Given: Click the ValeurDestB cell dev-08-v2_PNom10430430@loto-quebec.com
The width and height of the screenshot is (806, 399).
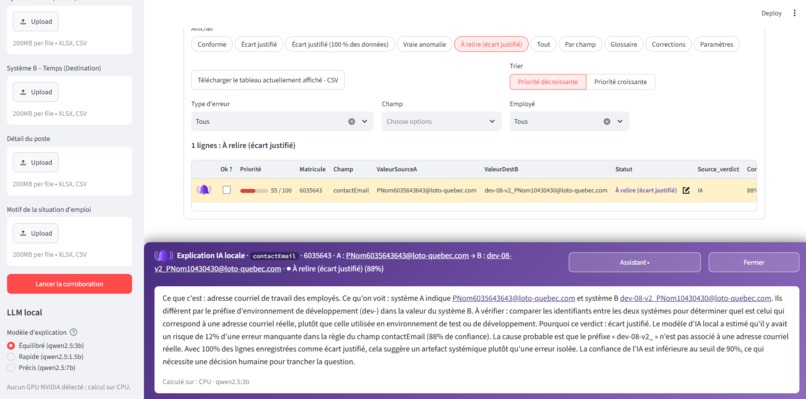Looking at the screenshot, I should [546, 190].
